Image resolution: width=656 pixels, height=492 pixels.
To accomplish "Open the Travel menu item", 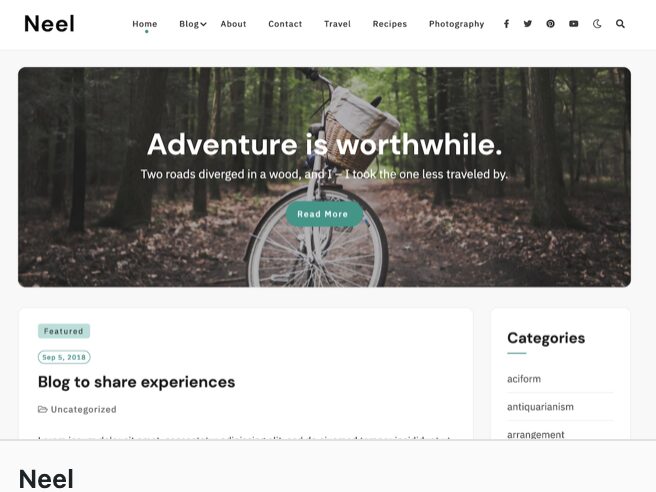I will 338,24.
